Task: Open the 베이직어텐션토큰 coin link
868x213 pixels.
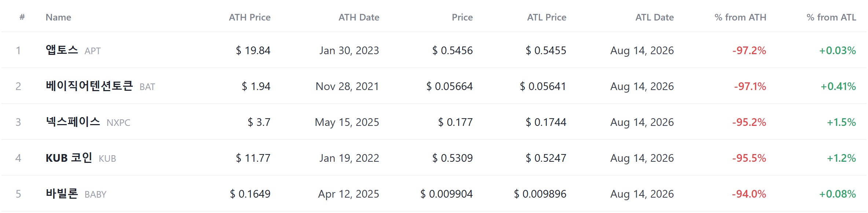Action: [89, 86]
